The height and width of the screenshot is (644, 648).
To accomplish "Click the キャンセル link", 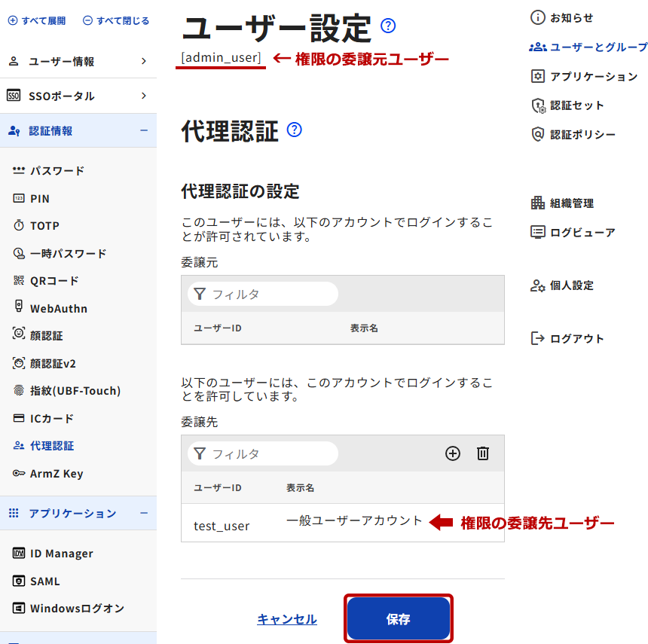I will pyautogui.click(x=287, y=619).
